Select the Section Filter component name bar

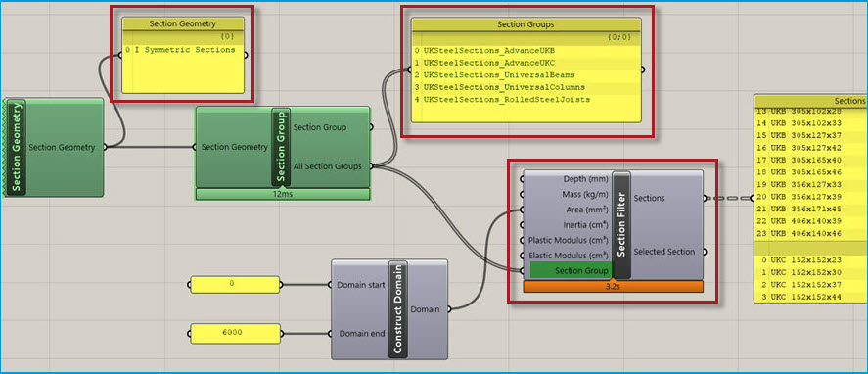coord(621,225)
